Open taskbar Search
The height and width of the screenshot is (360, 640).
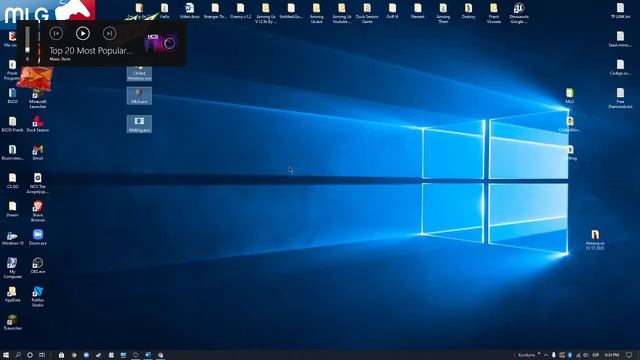[x=18, y=355]
